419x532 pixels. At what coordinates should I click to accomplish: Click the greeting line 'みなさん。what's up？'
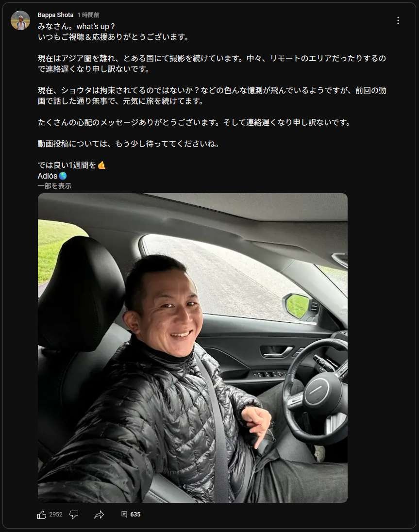[77, 27]
